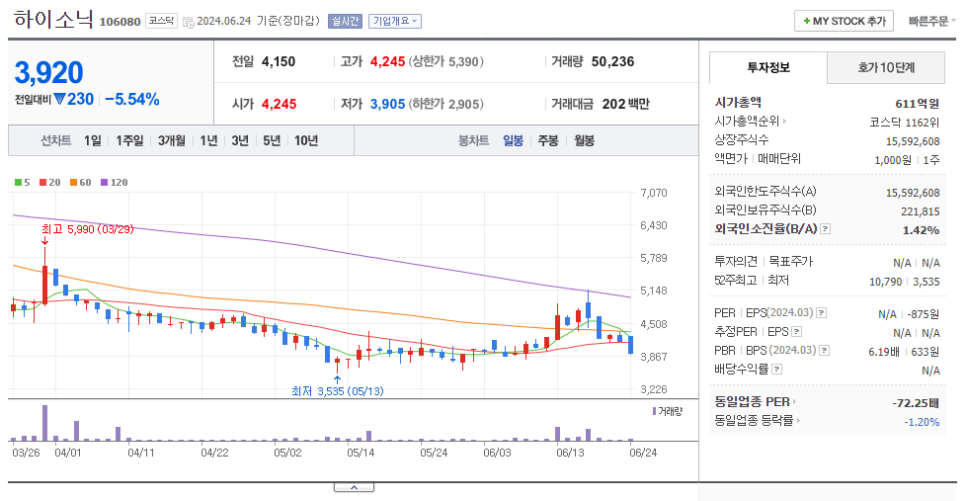Select the 1년 line chart period
Image resolution: width=966 pixels, height=501 pixels.
point(209,141)
